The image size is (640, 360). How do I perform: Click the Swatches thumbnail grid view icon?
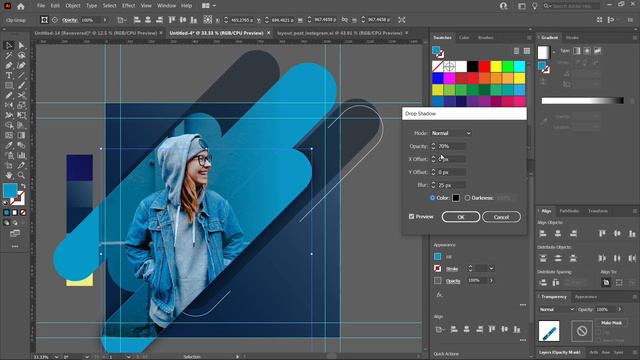[x=527, y=51]
